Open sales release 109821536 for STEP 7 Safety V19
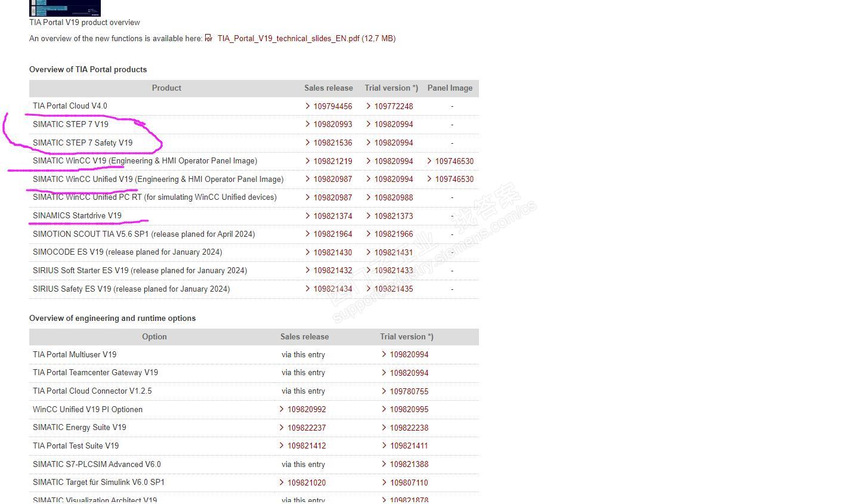 click(x=333, y=143)
